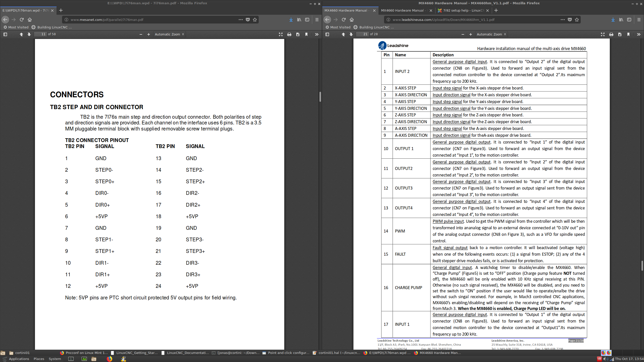Open the library in left Firefox window
The height and width of the screenshot is (362, 644).
[x=299, y=20]
